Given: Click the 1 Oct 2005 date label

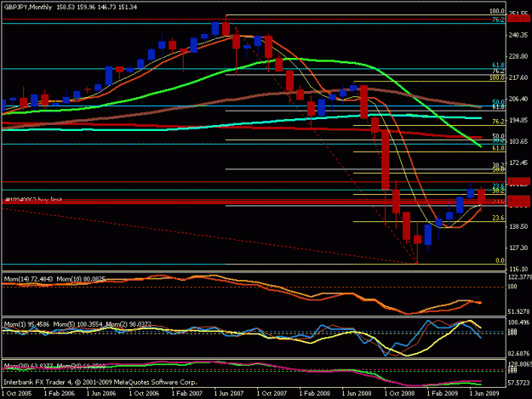Looking at the screenshot, I should [17, 393].
